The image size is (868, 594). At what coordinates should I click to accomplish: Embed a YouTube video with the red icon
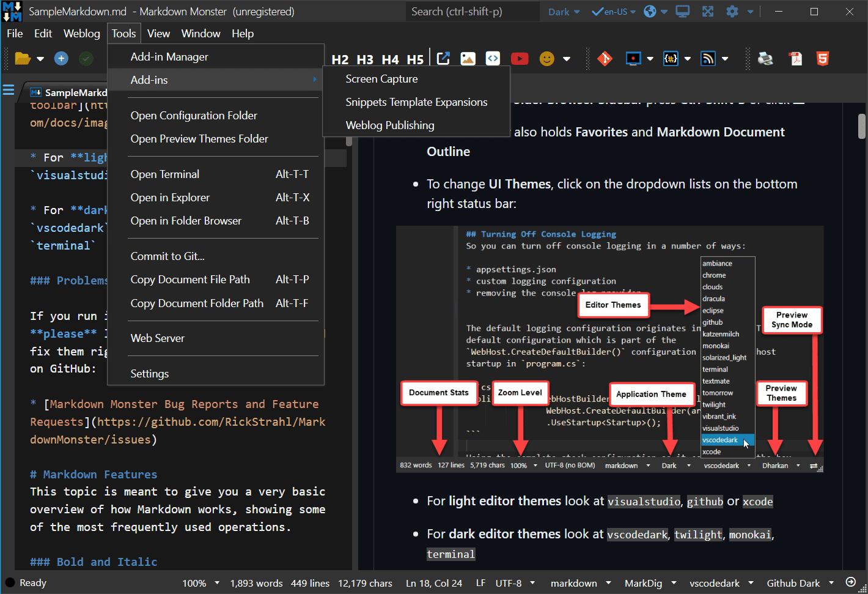pyautogui.click(x=520, y=59)
